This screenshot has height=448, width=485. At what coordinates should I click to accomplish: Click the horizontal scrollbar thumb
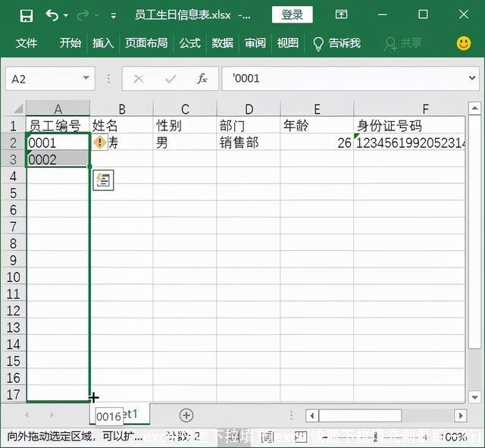(x=361, y=415)
